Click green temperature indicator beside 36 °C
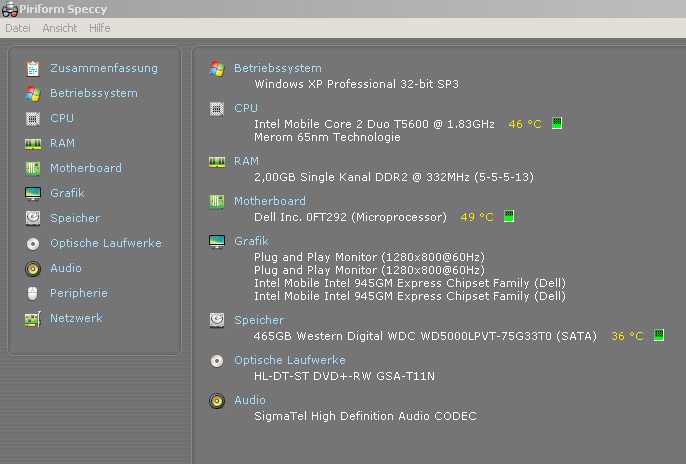 (x=658, y=335)
